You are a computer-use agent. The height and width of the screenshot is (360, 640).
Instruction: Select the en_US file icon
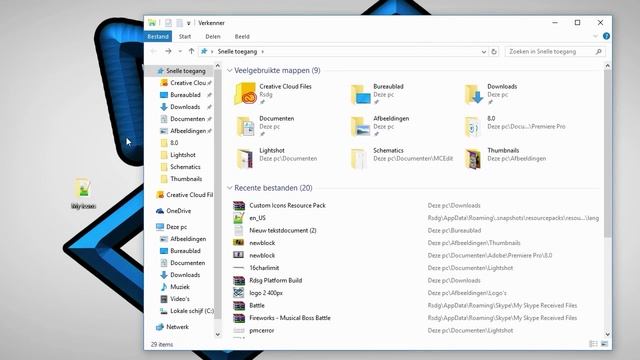(239, 218)
